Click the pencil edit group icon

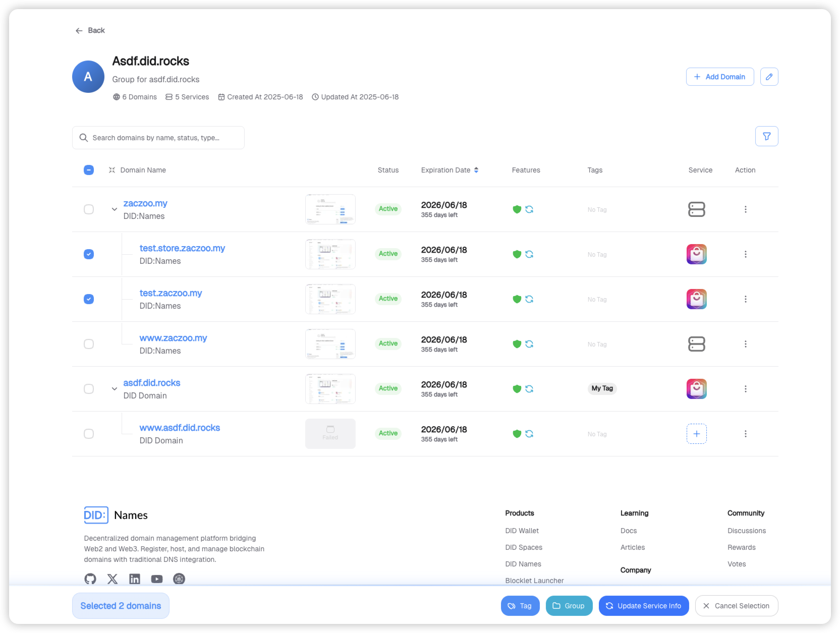click(x=769, y=77)
